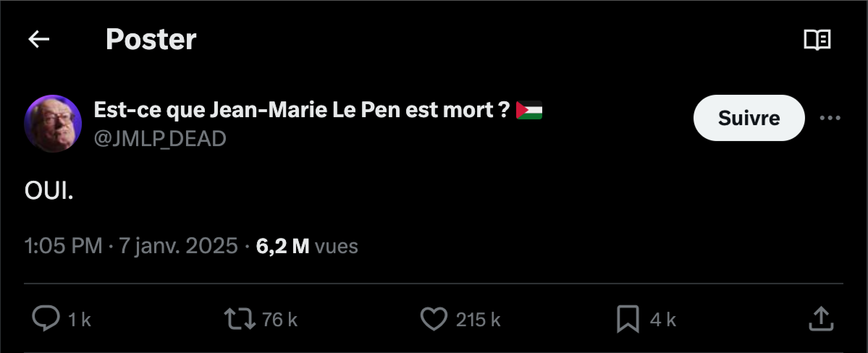Click the 76 k repost count
The height and width of the screenshot is (353, 868).
(x=279, y=320)
